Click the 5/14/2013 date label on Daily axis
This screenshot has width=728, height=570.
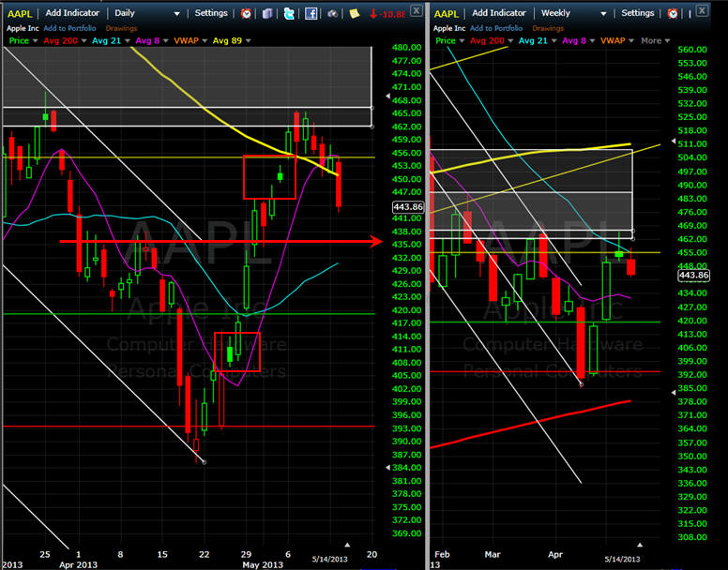329,560
